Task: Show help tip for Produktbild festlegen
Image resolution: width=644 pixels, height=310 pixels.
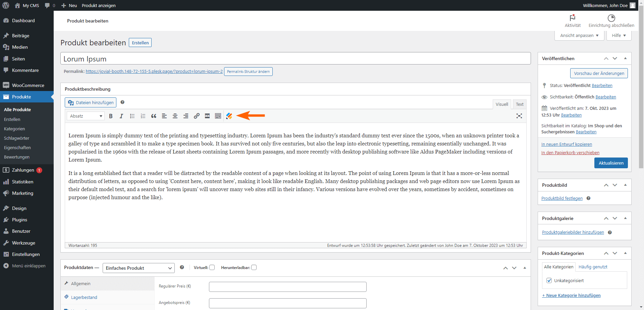Action: point(588,198)
